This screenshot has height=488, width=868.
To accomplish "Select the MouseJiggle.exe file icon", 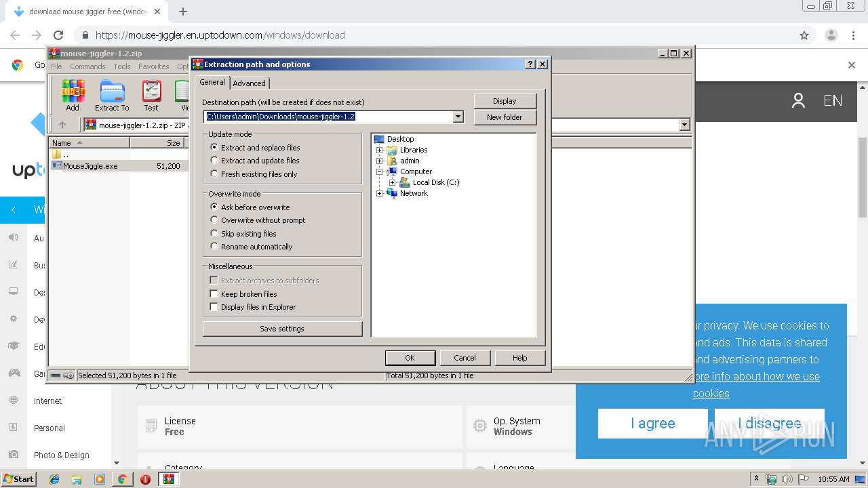I will (x=57, y=165).
